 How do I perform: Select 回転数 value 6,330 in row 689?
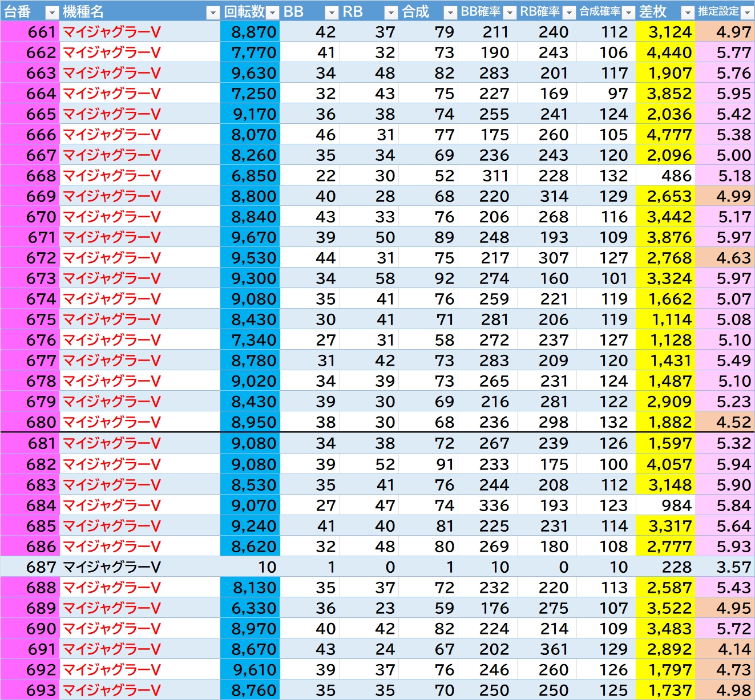pyautogui.click(x=250, y=608)
